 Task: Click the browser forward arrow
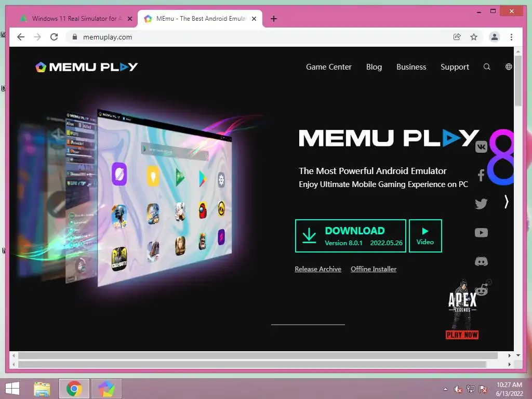pyautogui.click(x=37, y=37)
